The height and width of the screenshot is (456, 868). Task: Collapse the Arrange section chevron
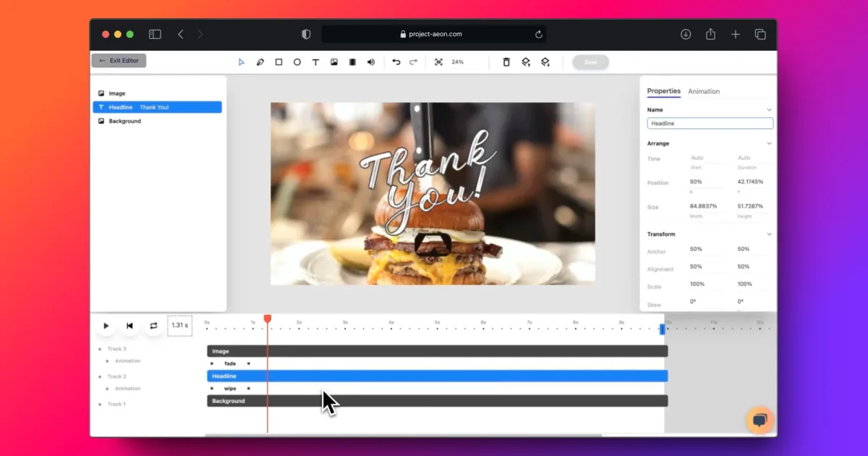point(769,143)
